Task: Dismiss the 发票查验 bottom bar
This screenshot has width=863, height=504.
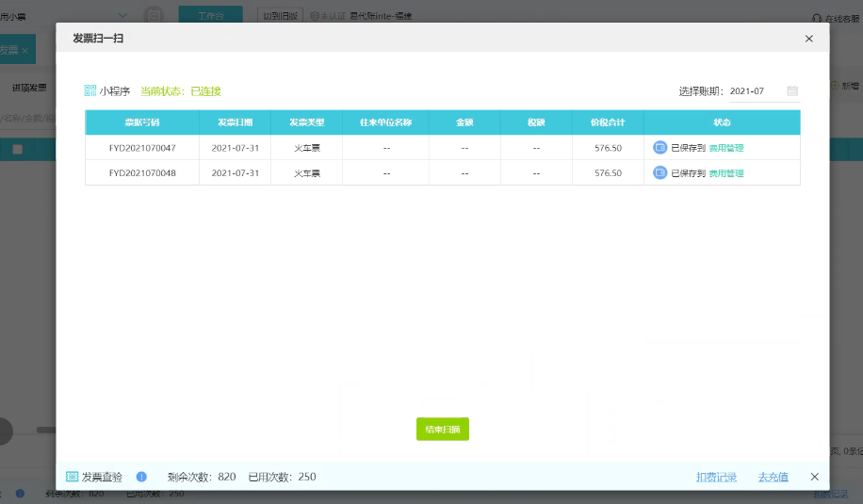Action: [x=815, y=477]
